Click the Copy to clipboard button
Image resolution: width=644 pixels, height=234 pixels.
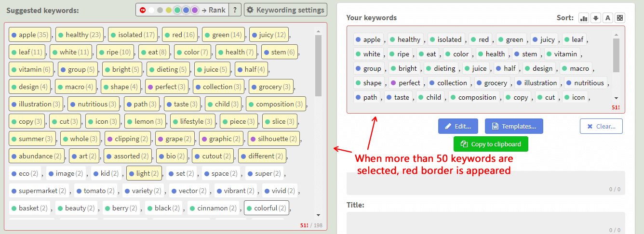pyautogui.click(x=491, y=144)
